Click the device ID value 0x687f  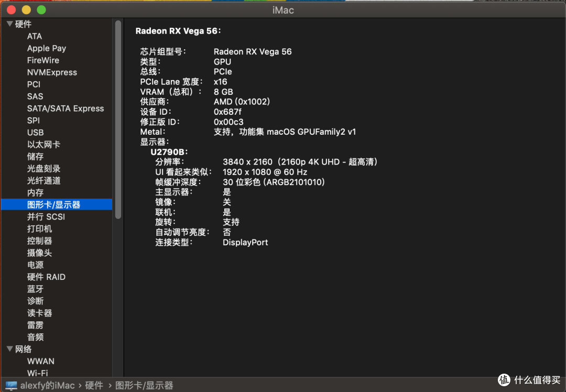pyautogui.click(x=227, y=112)
